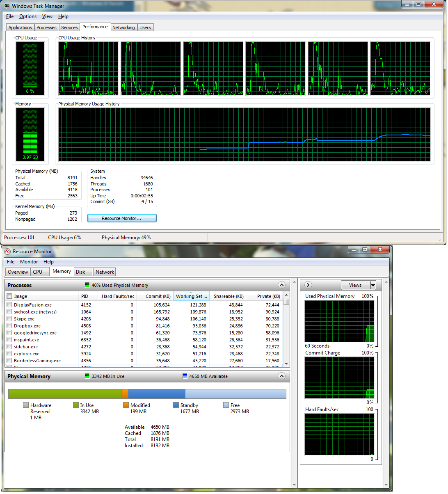448x494 pixels.
Task: Click the Views button
Action: tap(355, 285)
